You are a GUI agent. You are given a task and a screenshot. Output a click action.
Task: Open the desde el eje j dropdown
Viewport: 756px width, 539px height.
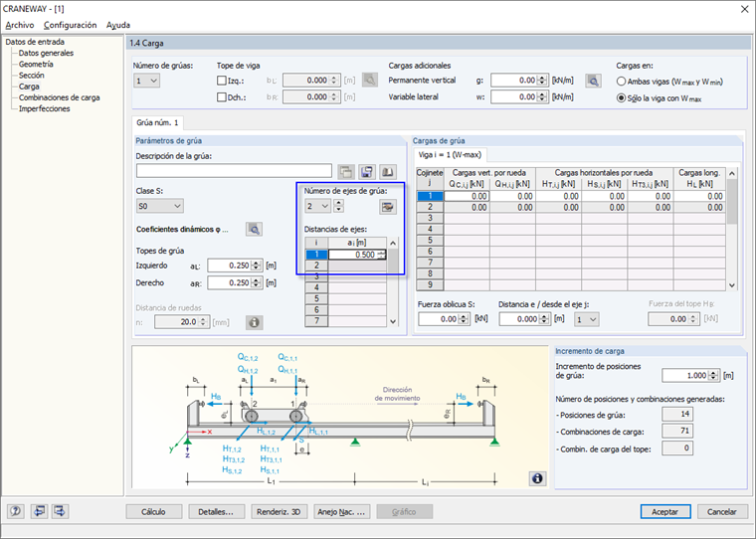click(588, 319)
